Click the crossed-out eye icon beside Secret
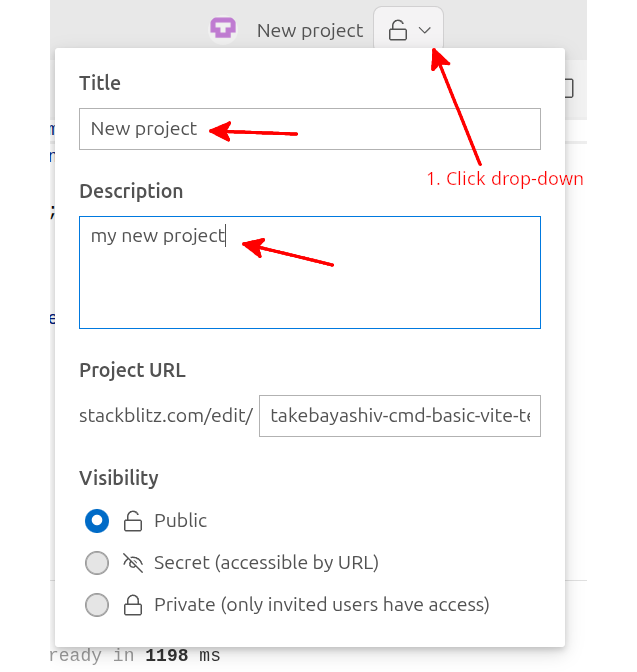 133,563
